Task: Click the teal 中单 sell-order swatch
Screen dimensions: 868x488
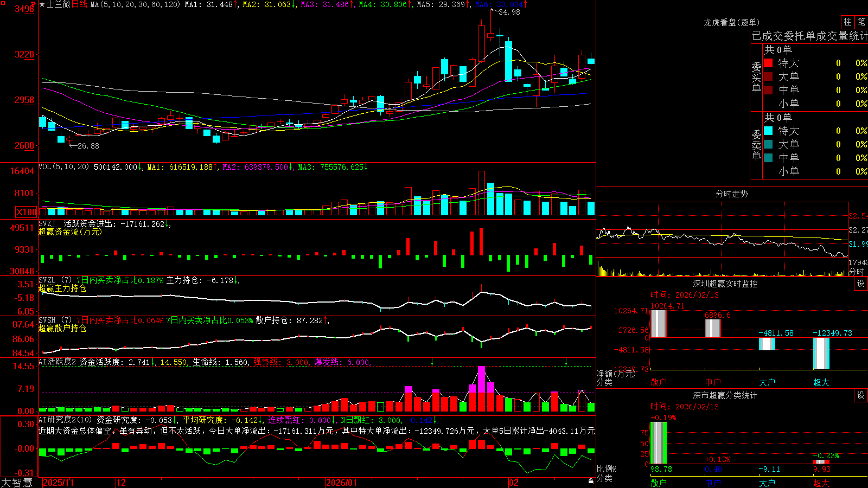Action: click(x=768, y=158)
